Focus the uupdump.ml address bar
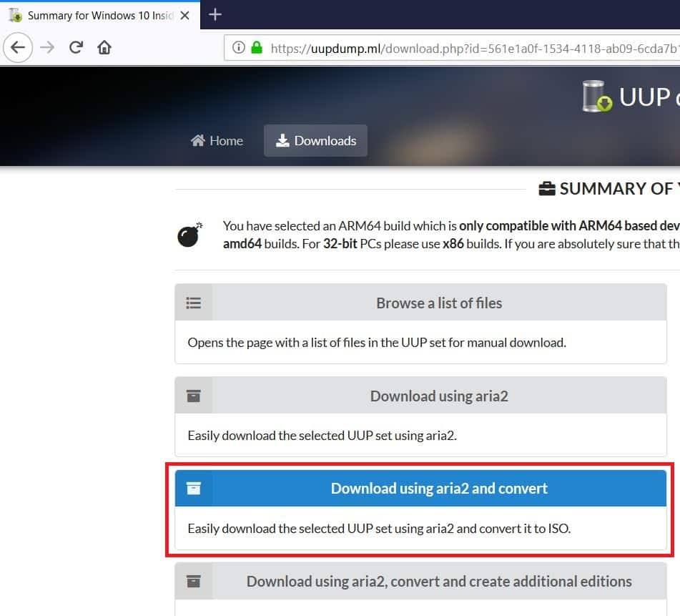 coord(452,48)
